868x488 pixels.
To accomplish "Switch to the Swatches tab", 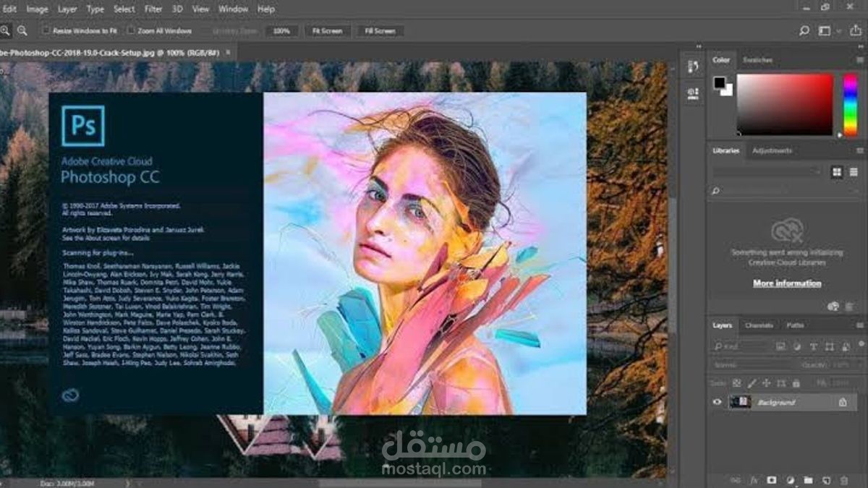I will [757, 60].
